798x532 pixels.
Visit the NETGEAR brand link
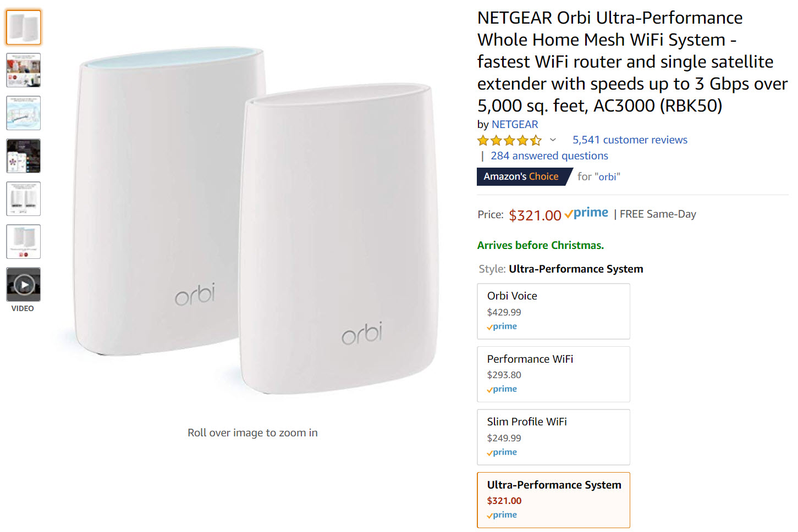pos(515,125)
